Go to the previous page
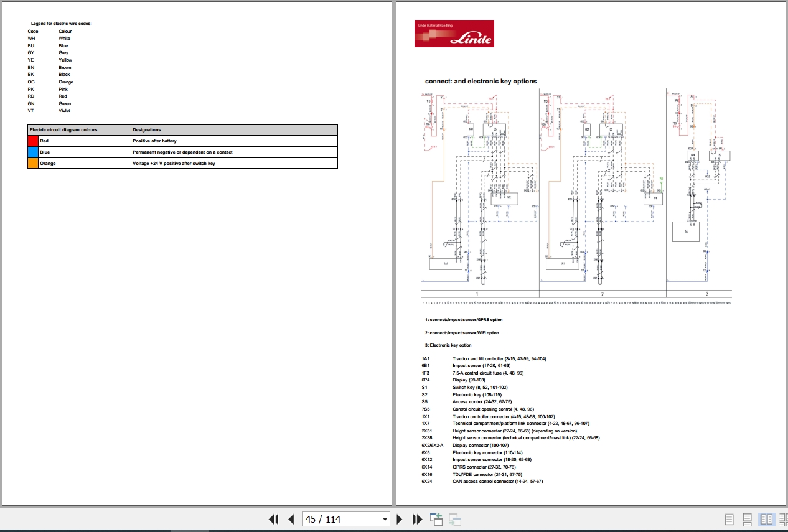Image resolution: width=788 pixels, height=532 pixels. [x=291, y=519]
